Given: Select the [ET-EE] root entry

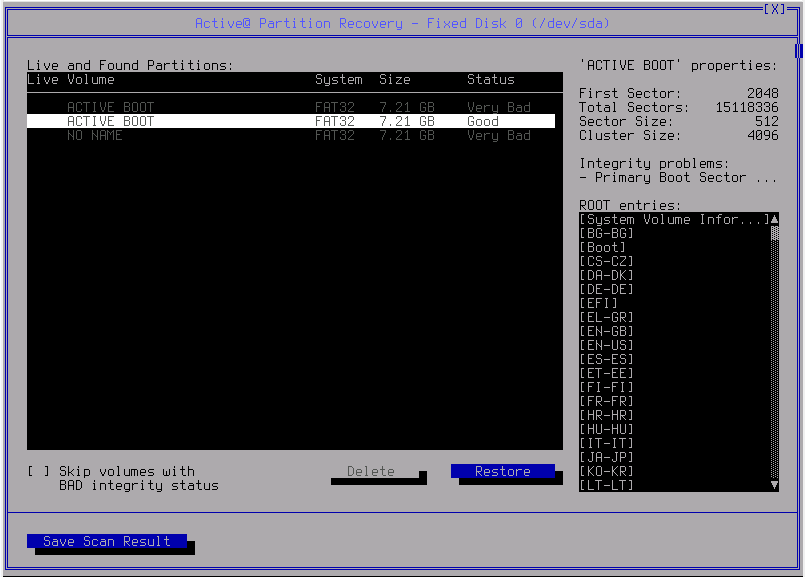Looking at the screenshot, I should point(606,373).
